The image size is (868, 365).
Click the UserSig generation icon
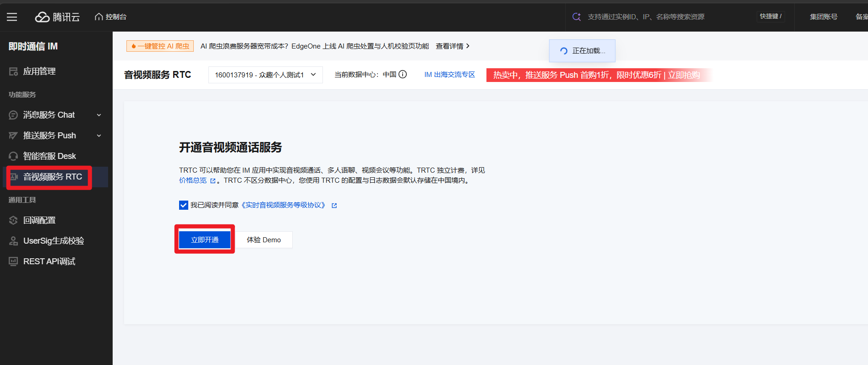[13, 241]
